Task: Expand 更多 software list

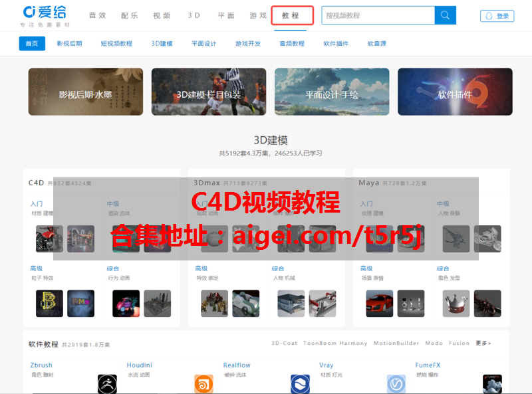Action: tap(483, 343)
